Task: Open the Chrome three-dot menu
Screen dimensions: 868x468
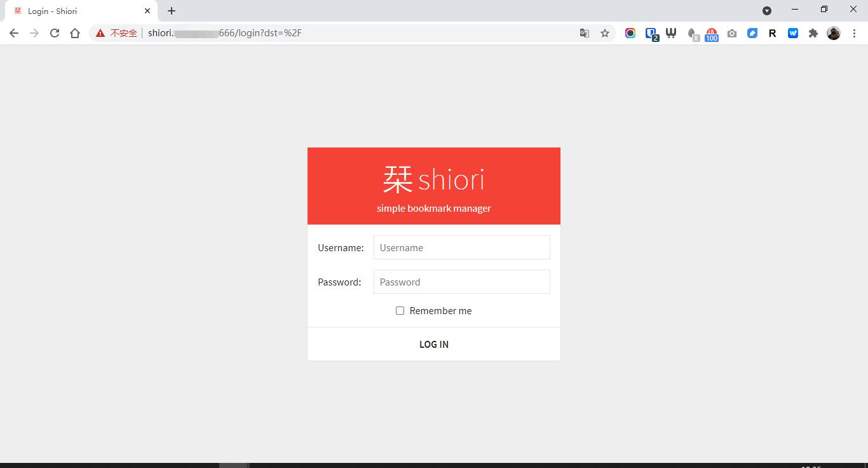Action: click(x=855, y=32)
